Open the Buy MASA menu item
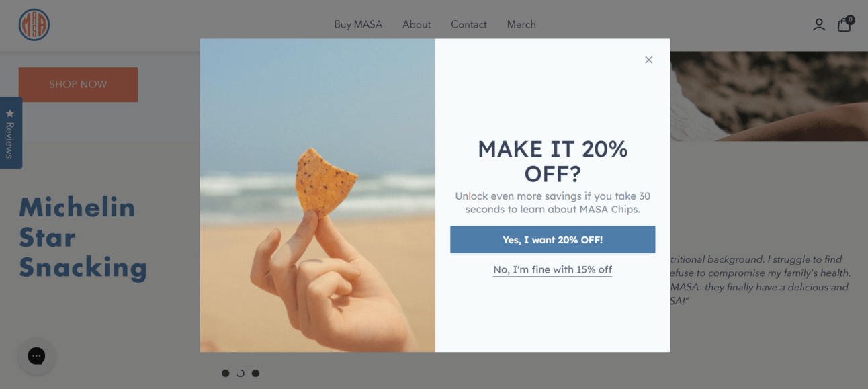Screen dimensions: 868x389 [358, 24]
